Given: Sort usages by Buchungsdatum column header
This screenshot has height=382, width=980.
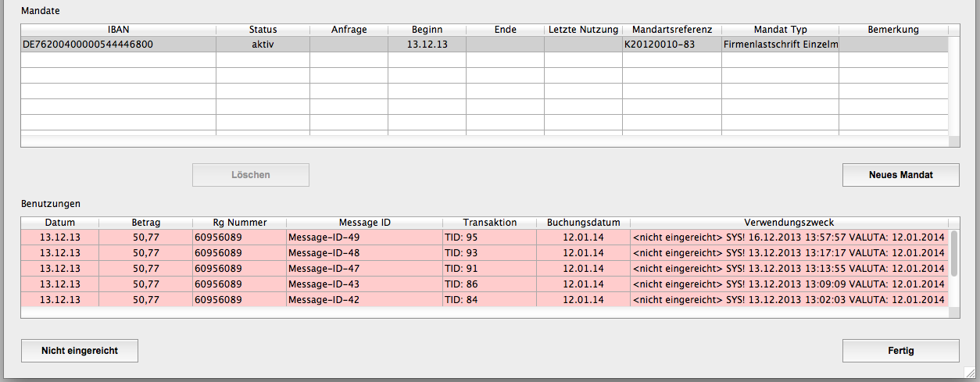Looking at the screenshot, I should pyautogui.click(x=583, y=223).
